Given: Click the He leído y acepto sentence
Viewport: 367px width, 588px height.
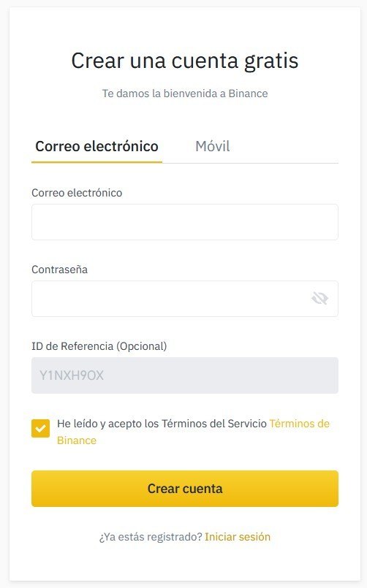Looking at the screenshot, I should (162, 424).
